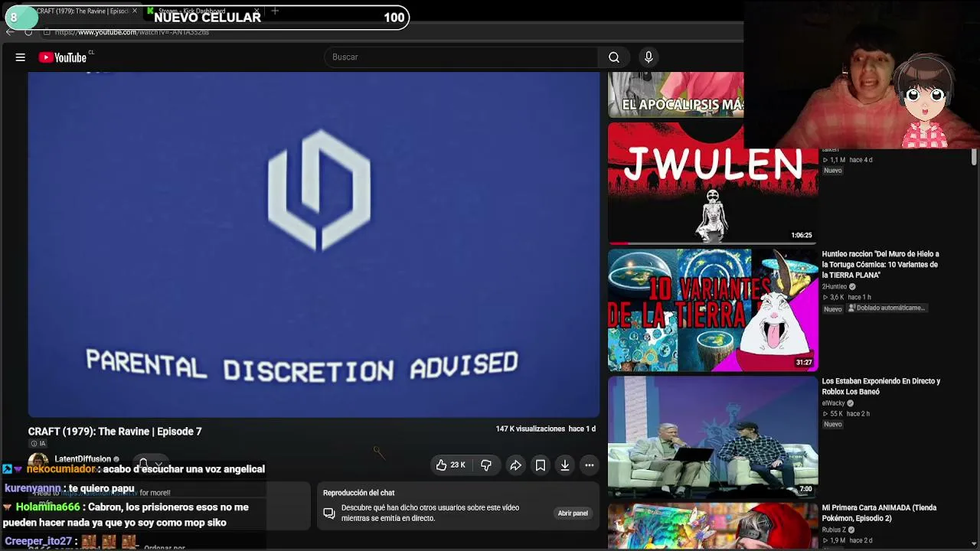Open the YouTube guide hamburger menu
The width and height of the screenshot is (980, 551).
(21, 57)
